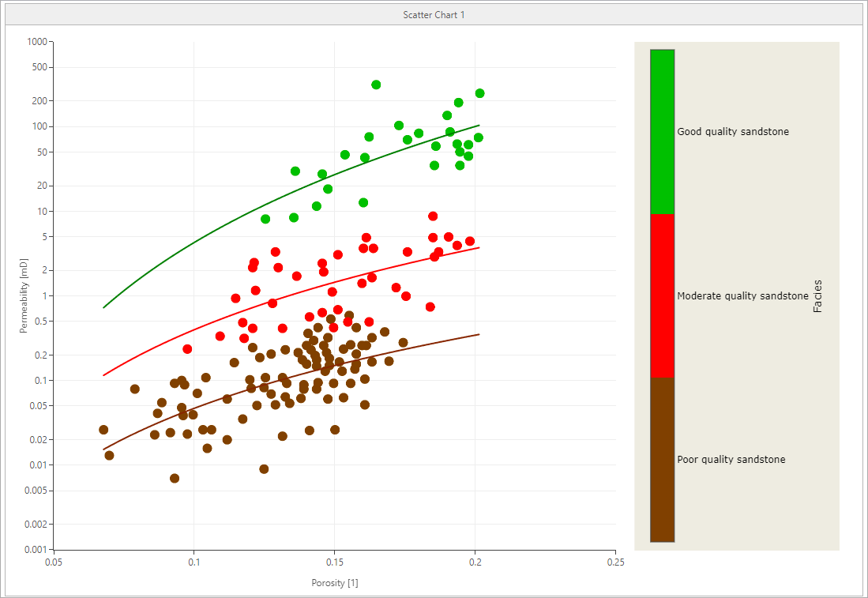The height and width of the screenshot is (598, 868).
Task: Click the leftmost brown data point
Action: tap(103, 430)
